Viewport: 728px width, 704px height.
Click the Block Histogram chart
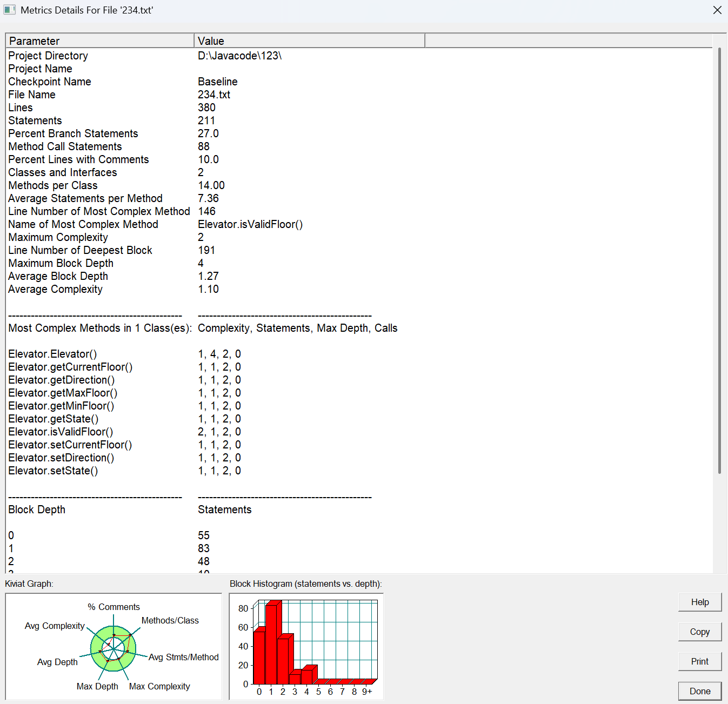[x=306, y=647]
